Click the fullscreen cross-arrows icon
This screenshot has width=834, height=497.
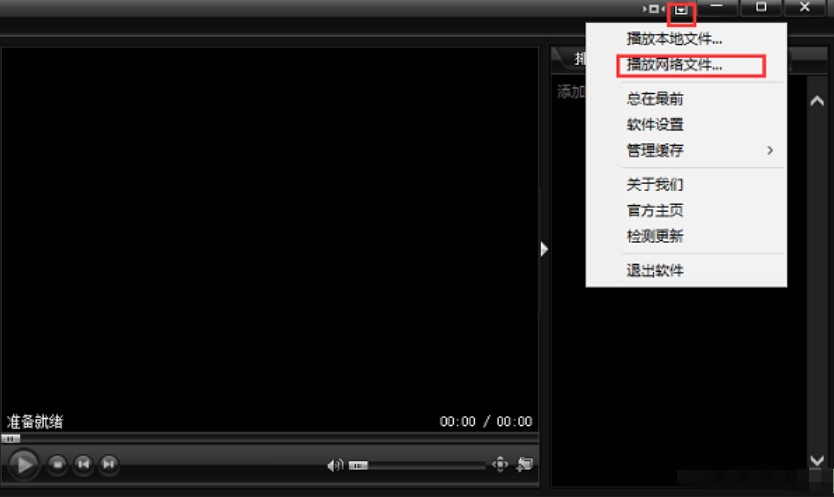click(500, 465)
